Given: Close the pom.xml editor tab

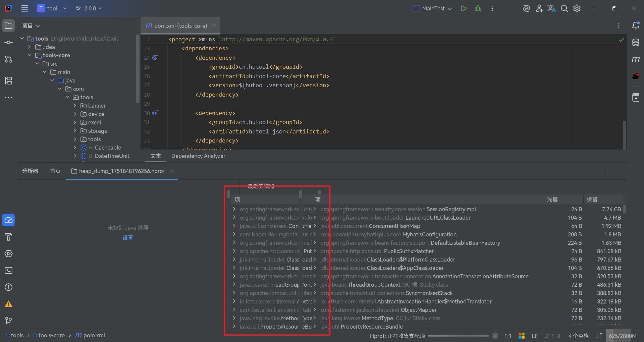Looking at the screenshot, I should pyautogui.click(x=214, y=25).
